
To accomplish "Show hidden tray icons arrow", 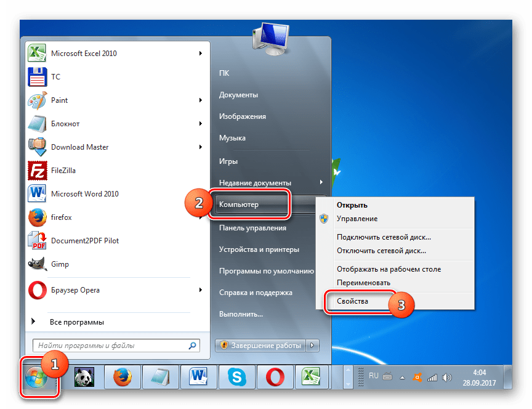I will (403, 378).
